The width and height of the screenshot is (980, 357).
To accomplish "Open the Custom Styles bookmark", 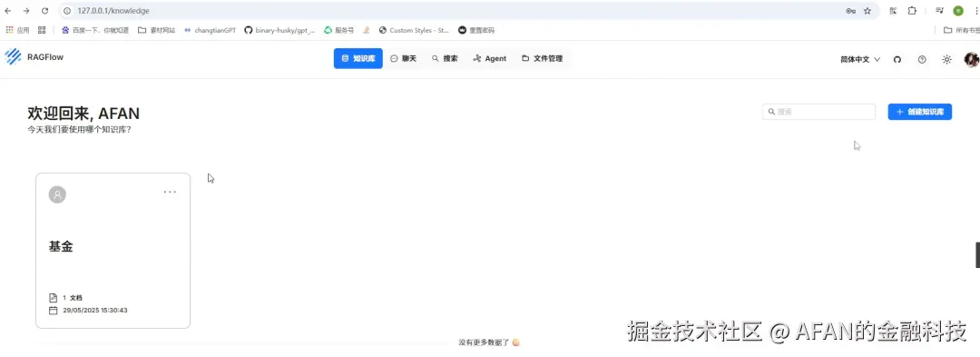I will [414, 30].
